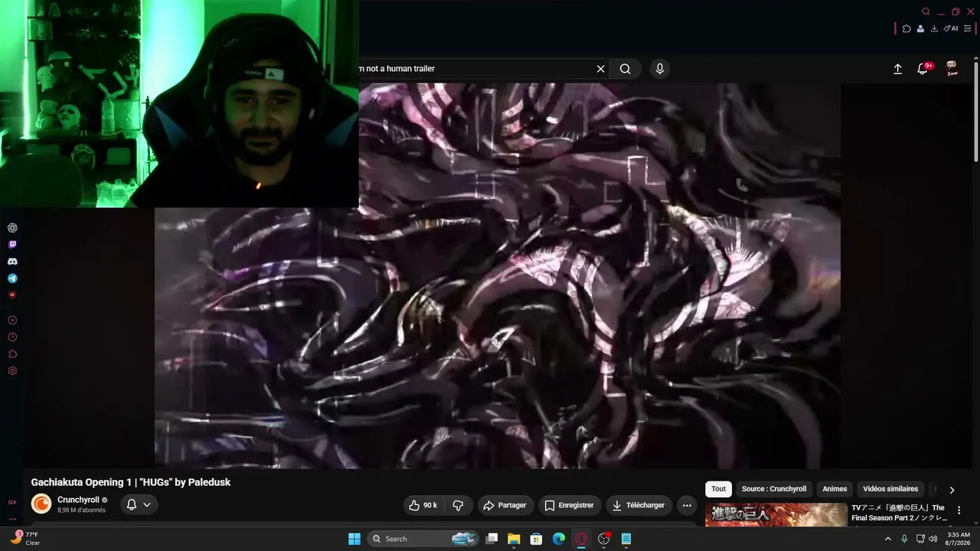980x551 pixels.
Task: Click the YouTube upload arrow icon
Action: 898,69
